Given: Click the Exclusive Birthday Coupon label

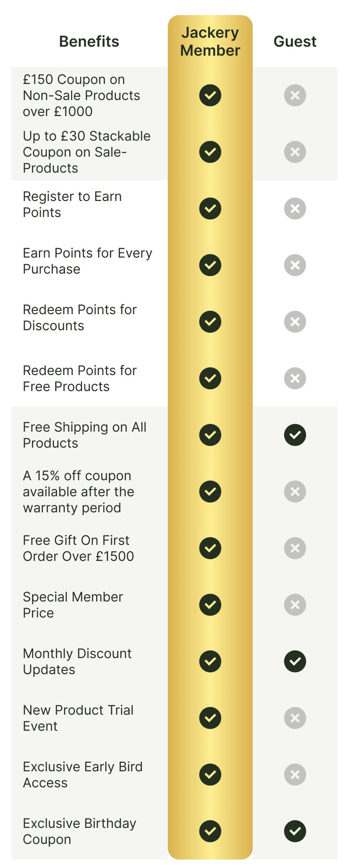Looking at the screenshot, I should click(x=80, y=831).
